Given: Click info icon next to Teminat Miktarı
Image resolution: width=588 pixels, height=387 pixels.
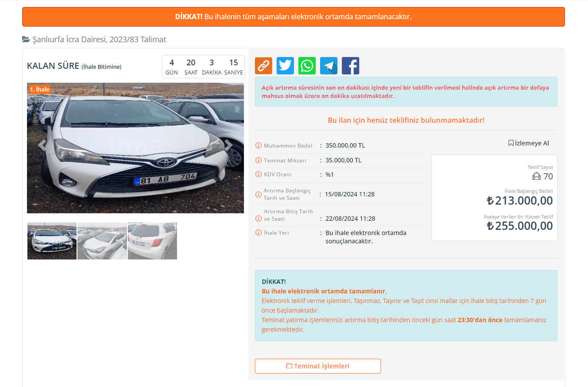Looking at the screenshot, I should click(x=258, y=160).
